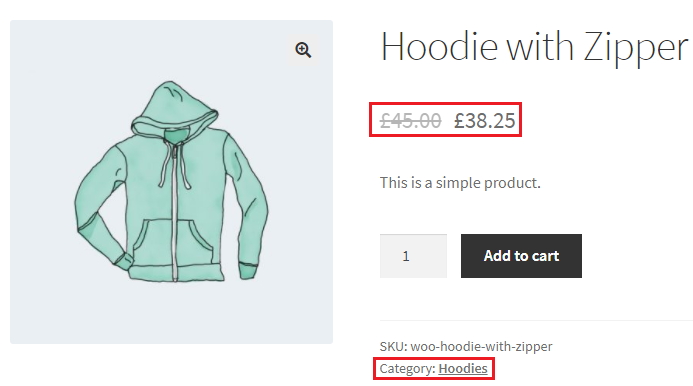Click the SKU woo-hoodie-with-zipper text
The width and height of the screenshot is (693, 386).
click(x=466, y=346)
